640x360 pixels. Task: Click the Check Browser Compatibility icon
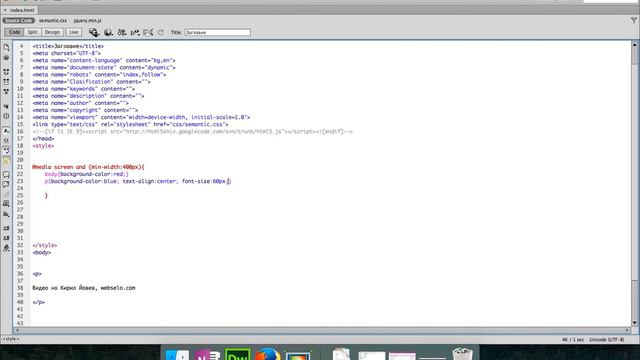(x=148, y=32)
